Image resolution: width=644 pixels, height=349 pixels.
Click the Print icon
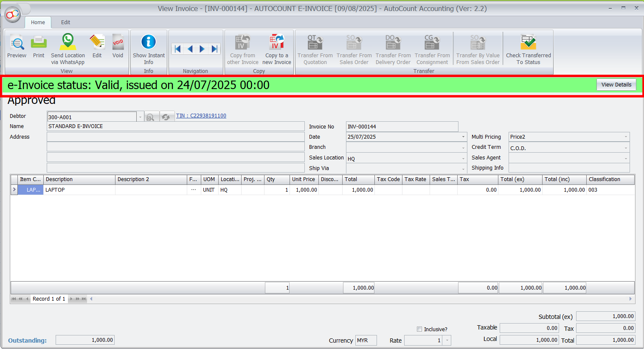pos(39,47)
